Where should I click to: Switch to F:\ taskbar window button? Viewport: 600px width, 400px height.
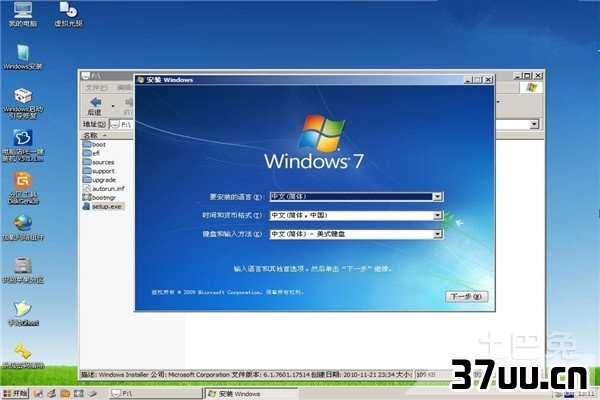coord(155,393)
